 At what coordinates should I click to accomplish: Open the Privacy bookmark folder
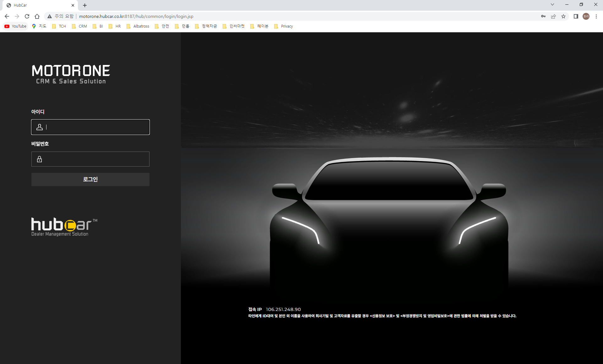pos(284,26)
